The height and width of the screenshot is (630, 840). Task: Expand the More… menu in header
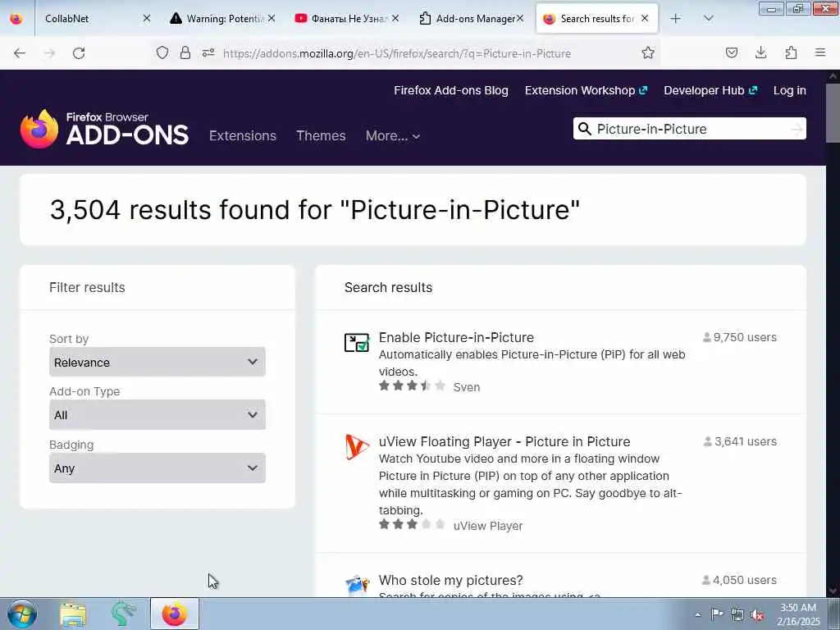(x=393, y=135)
